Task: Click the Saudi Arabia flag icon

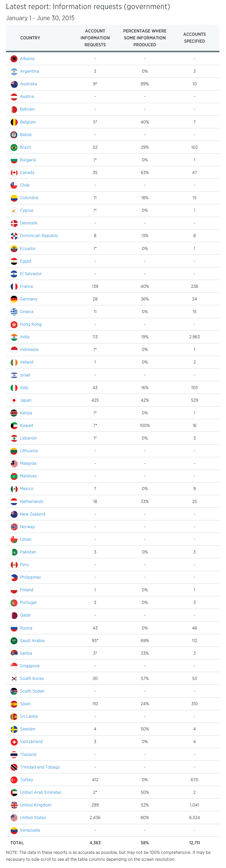Action: (x=14, y=641)
